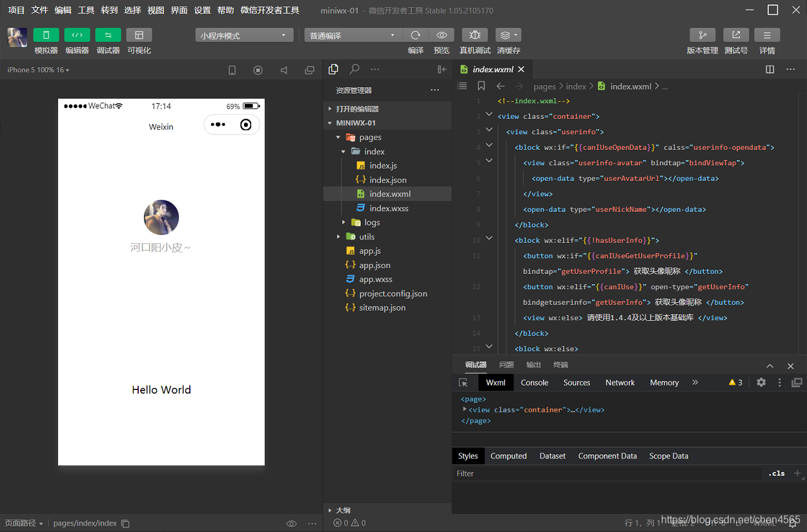The width and height of the screenshot is (807, 532).
Task: Click the WeChat capsule menu dots button
Action: pyautogui.click(x=218, y=125)
